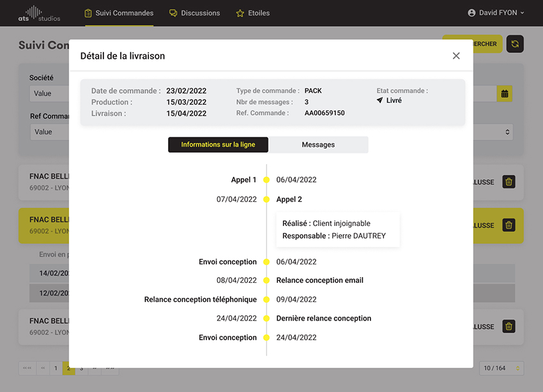Click the Relance conception email label

coord(319,280)
